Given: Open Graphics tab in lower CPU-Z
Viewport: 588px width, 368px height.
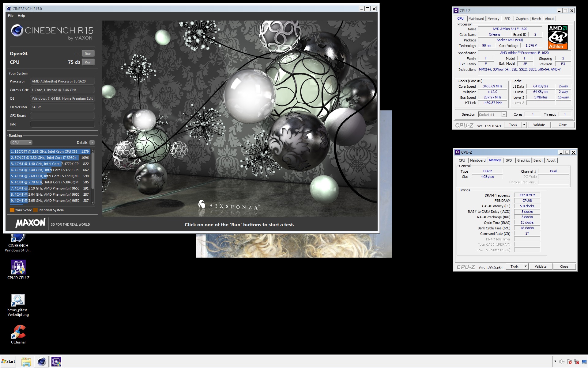Looking at the screenshot, I should point(523,160).
